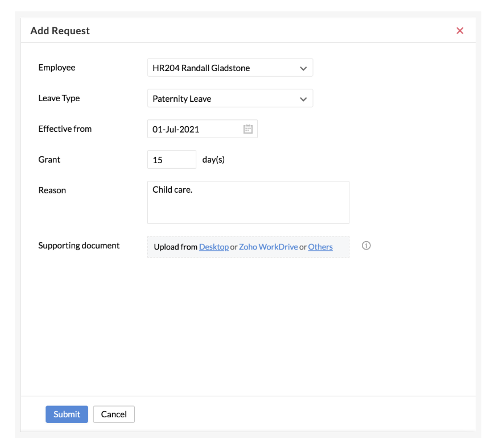Click the Employee field label
The width and height of the screenshot is (495, 448).
(56, 67)
